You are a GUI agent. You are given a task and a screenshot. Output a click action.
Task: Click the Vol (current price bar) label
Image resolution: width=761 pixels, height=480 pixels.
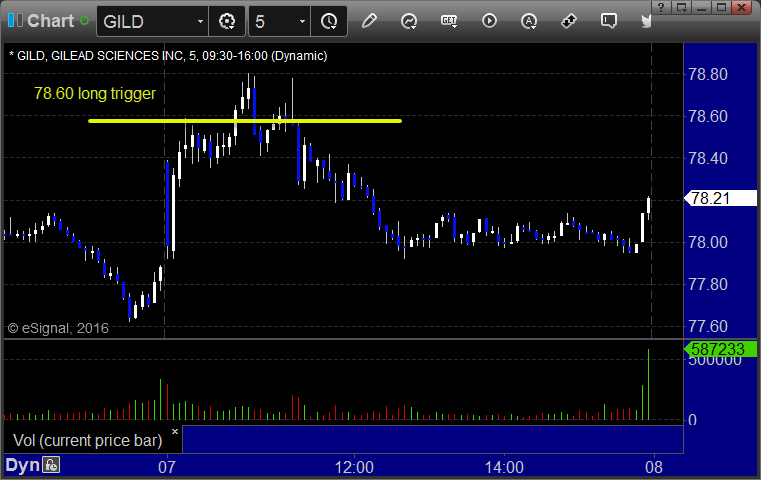tap(87, 440)
